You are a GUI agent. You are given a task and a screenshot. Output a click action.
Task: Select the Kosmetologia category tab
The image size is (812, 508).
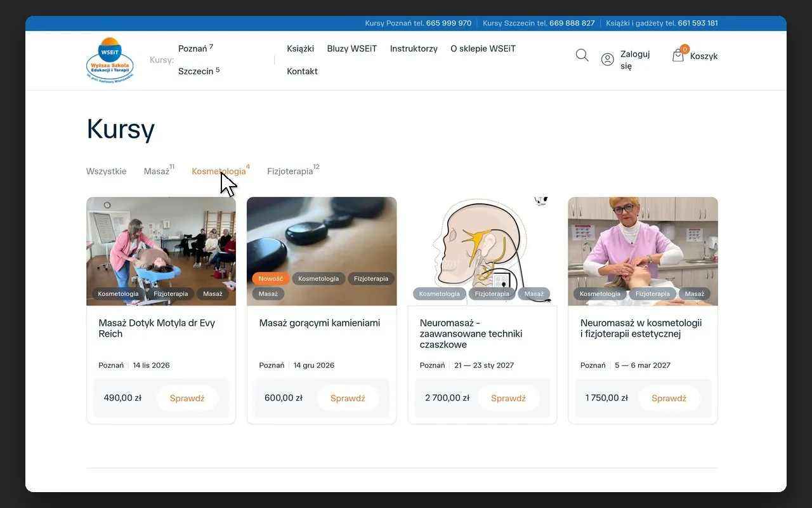(x=218, y=171)
